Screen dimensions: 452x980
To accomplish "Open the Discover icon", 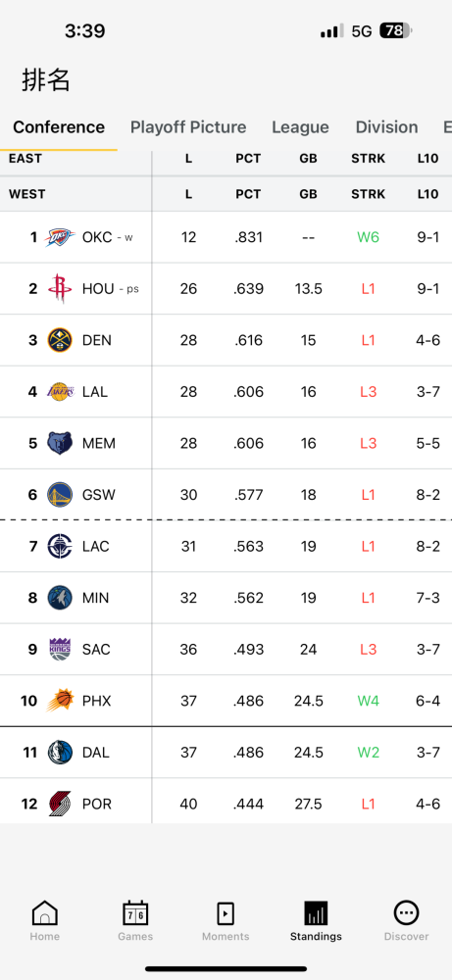I will tap(406, 913).
